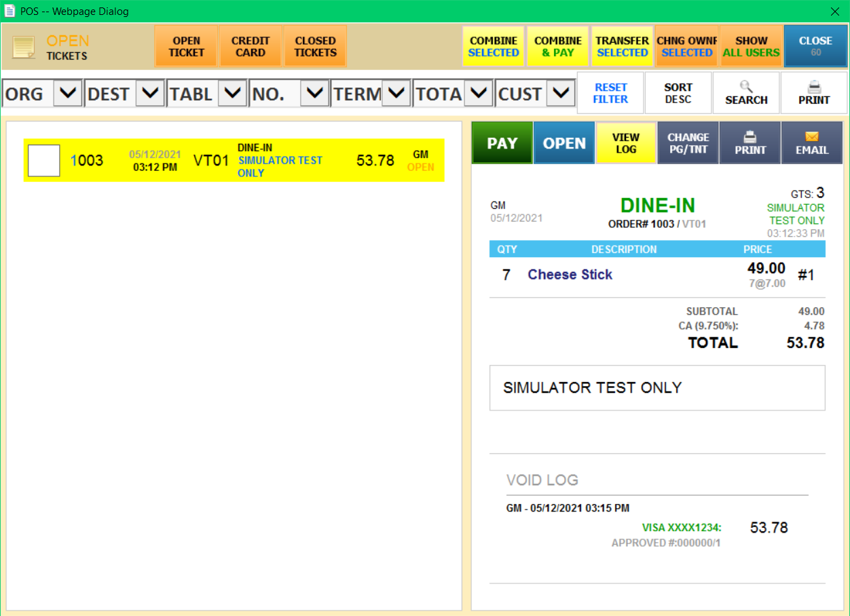Click the POS dialog document icon

[10, 11]
